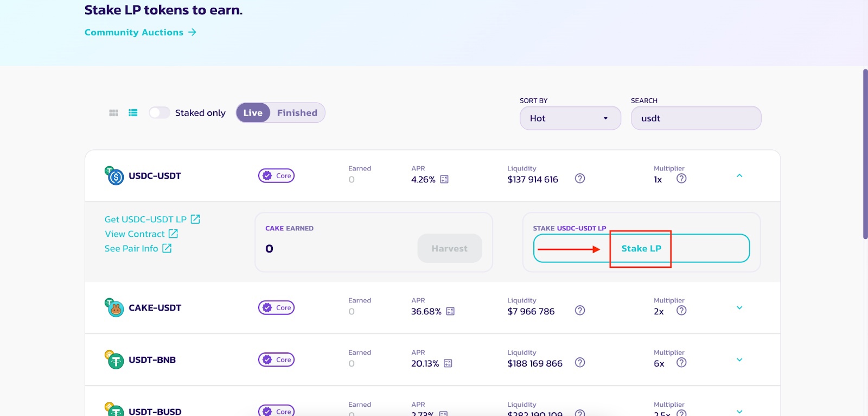Click the USDT-BNB pair name

click(x=152, y=360)
